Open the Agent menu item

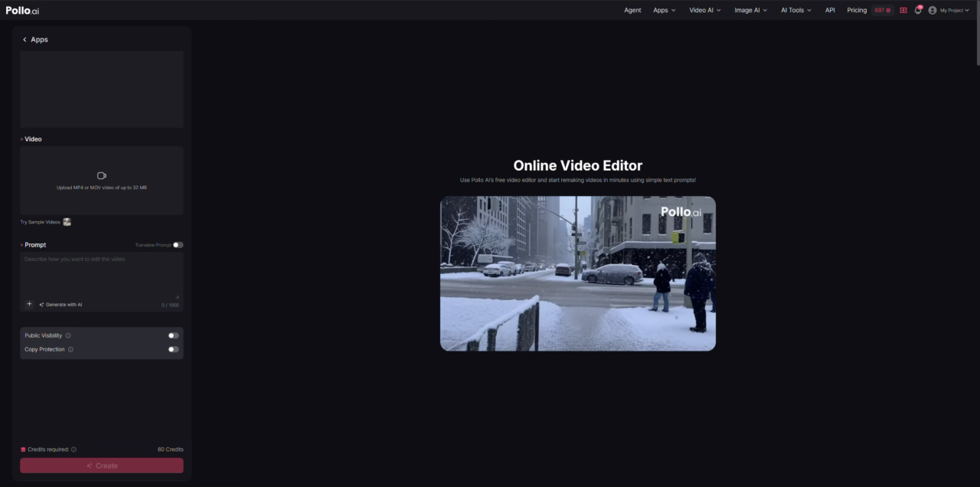(632, 10)
